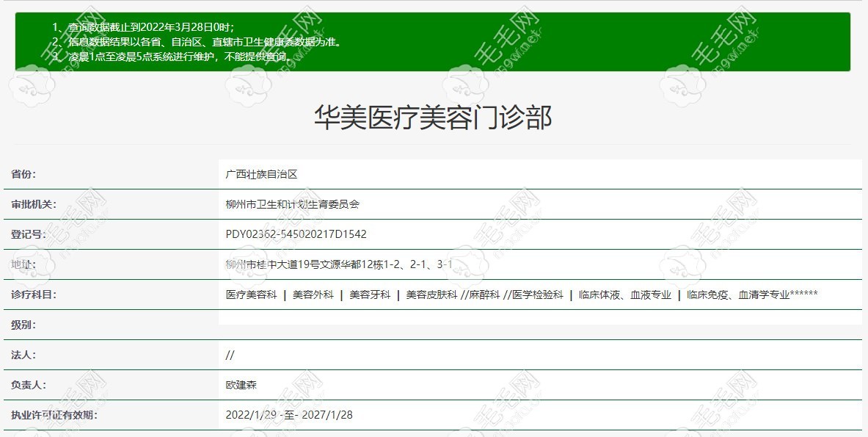Click the 负责人 label
This screenshot has width=868, height=437.
point(28,385)
